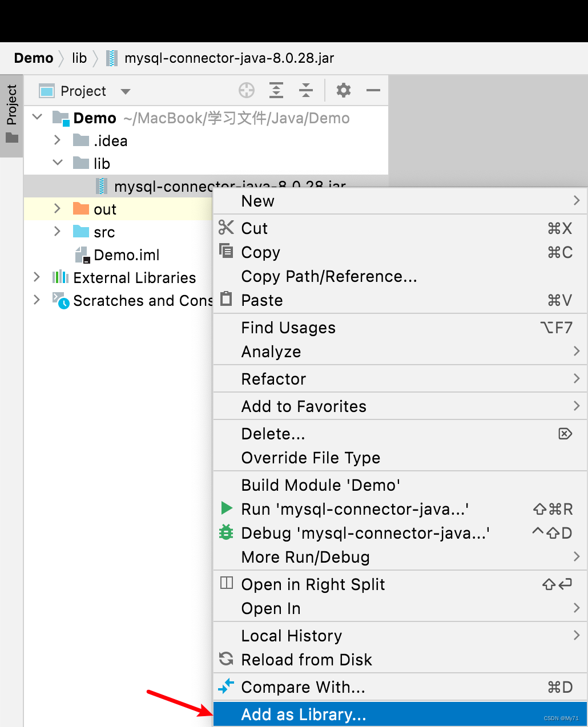Select Override File Type
Image resolution: width=588 pixels, height=727 pixels.
click(400, 458)
